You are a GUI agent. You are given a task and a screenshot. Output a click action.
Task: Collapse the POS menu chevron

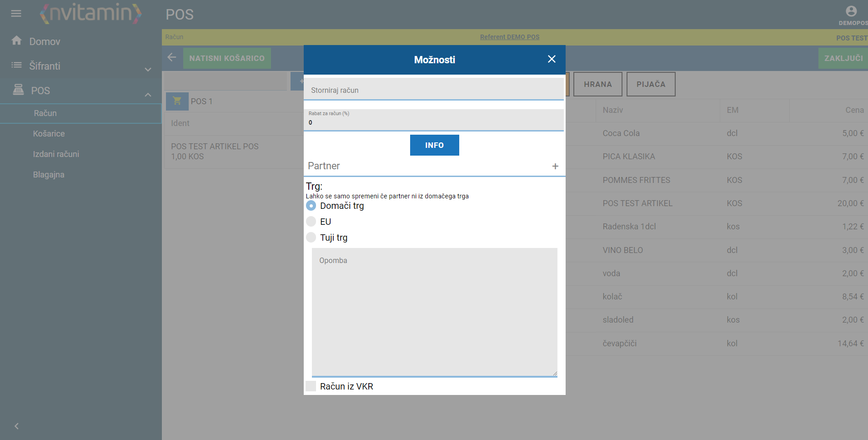point(148,95)
